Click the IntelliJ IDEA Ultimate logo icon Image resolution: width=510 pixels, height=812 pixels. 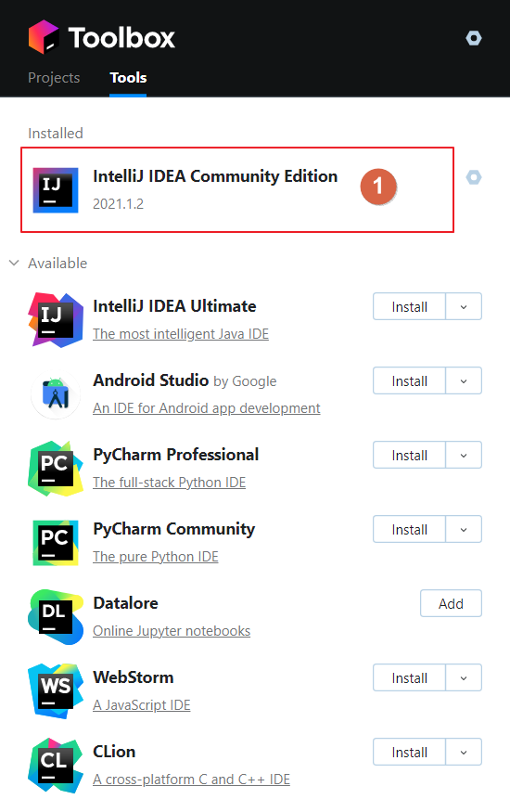[x=56, y=320]
